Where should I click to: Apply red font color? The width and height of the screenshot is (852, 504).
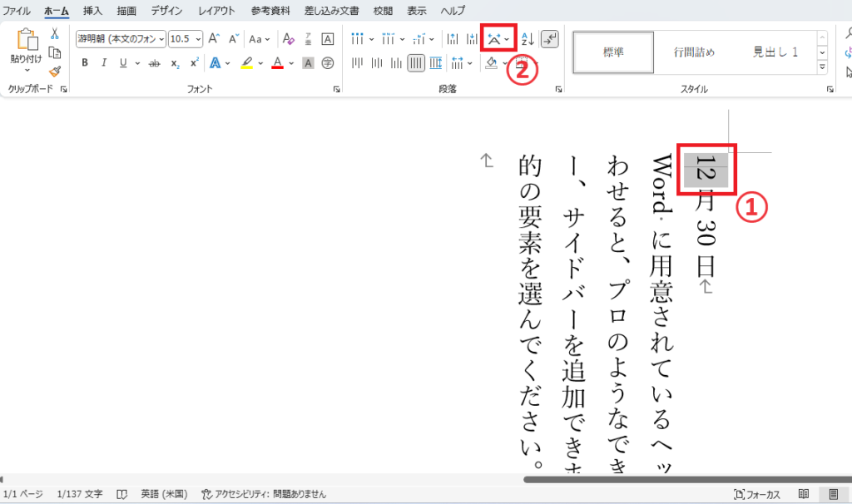coord(278,63)
